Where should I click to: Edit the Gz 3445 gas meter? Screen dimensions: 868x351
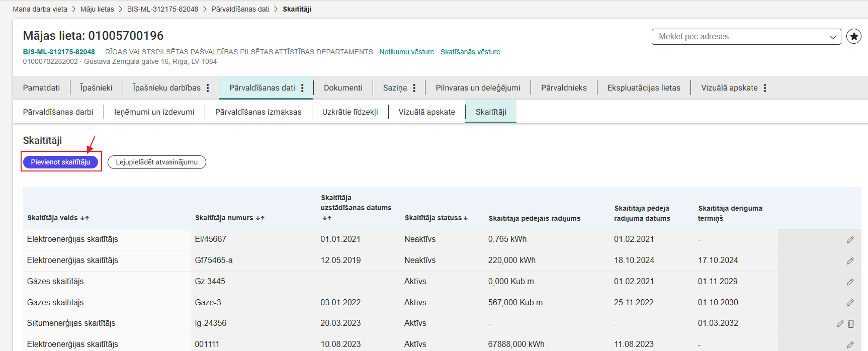[850, 282]
